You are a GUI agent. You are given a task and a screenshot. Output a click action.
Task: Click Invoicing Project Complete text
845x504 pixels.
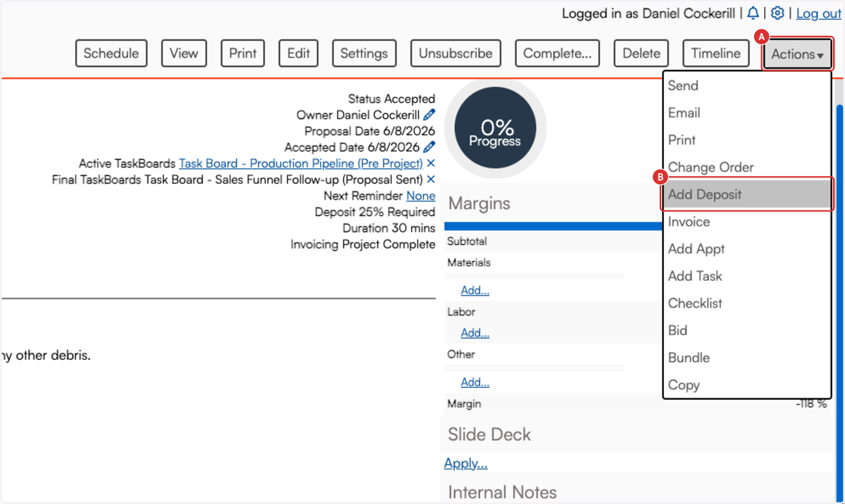coord(363,244)
